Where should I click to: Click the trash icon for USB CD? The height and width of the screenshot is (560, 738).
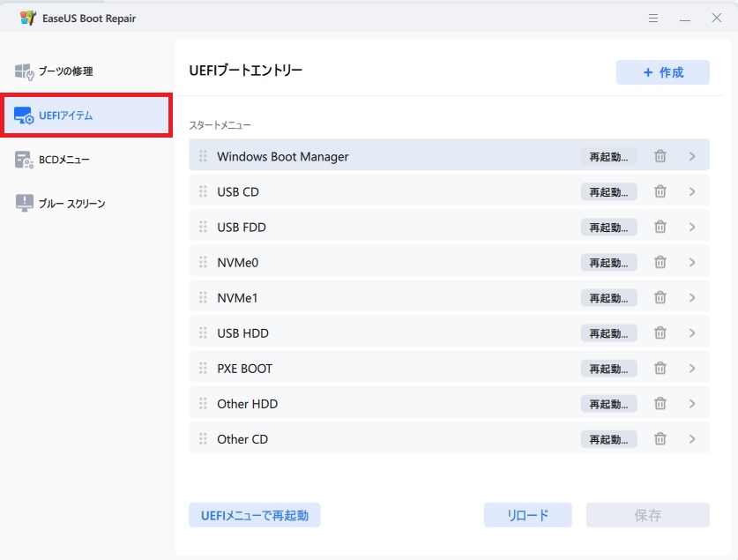pos(660,191)
